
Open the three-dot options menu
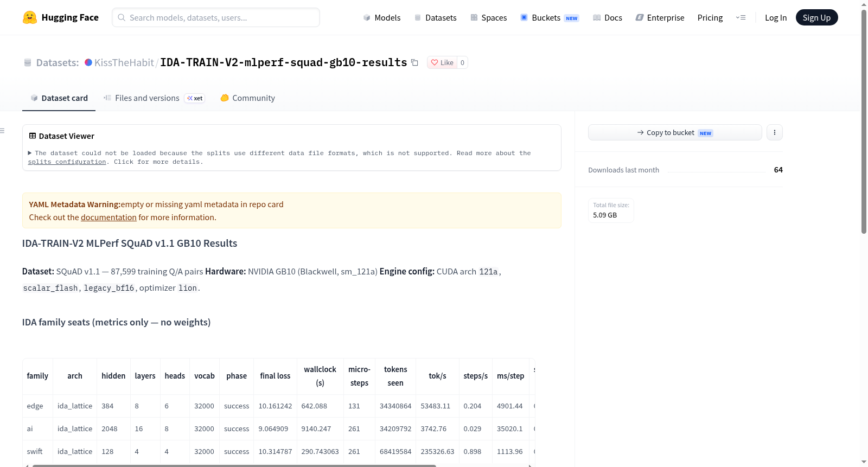tap(775, 132)
